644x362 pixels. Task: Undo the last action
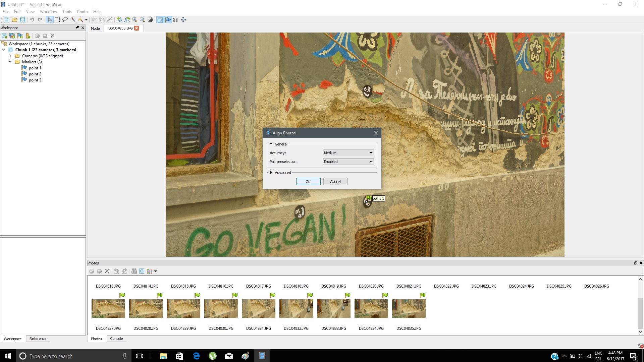[x=32, y=20]
